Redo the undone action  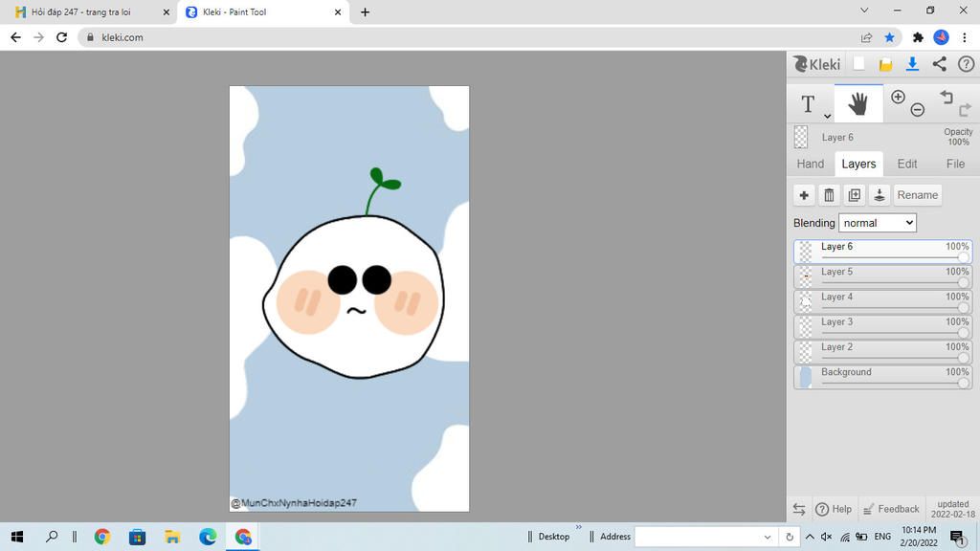pyautogui.click(x=965, y=110)
